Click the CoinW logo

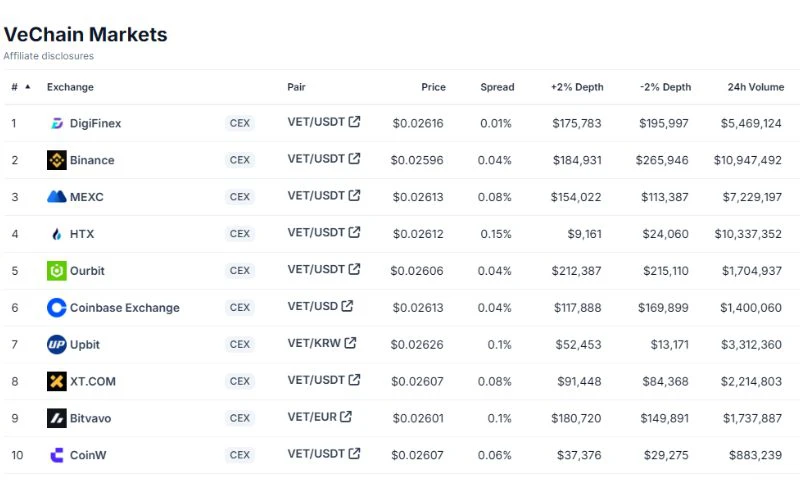(x=57, y=455)
